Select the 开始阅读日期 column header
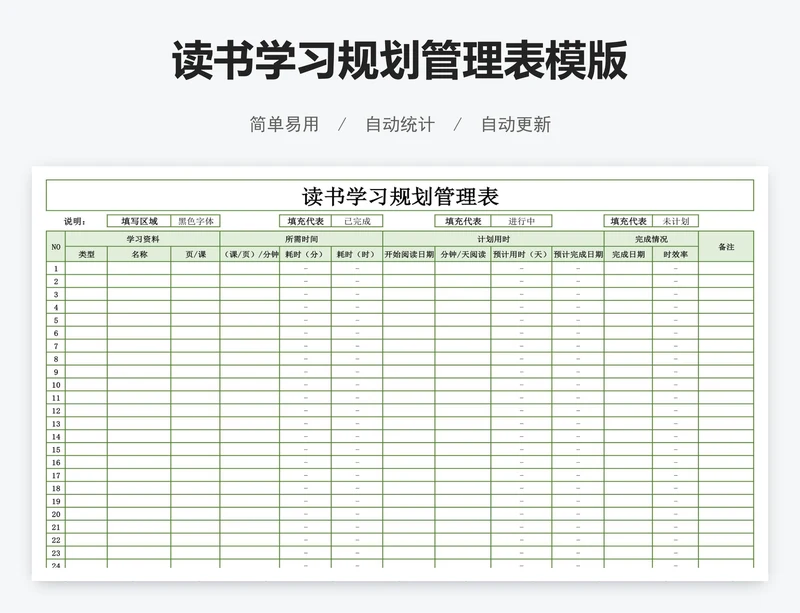Viewport: 800px width, 613px height. pos(409,254)
